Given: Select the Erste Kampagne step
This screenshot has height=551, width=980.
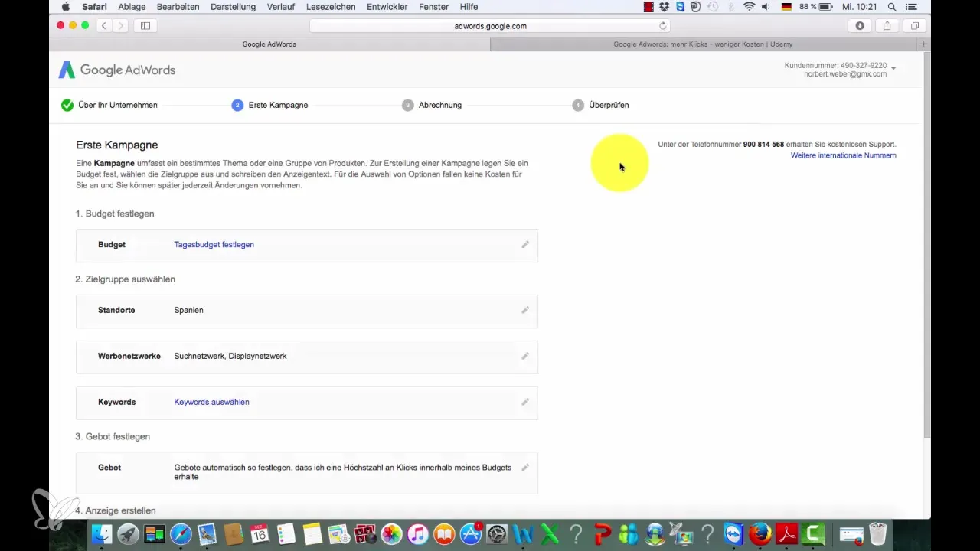Looking at the screenshot, I should point(269,105).
